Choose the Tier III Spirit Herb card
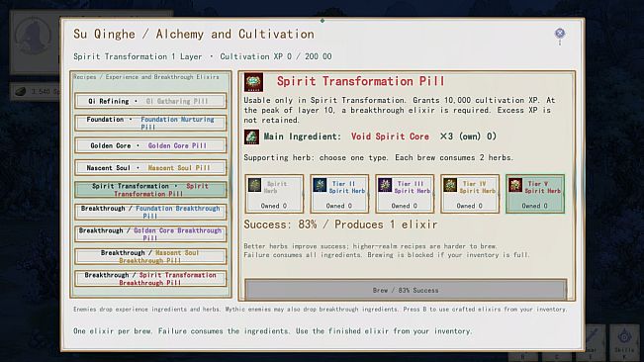Image resolution: width=644 pixels, height=362 pixels. coord(405,194)
